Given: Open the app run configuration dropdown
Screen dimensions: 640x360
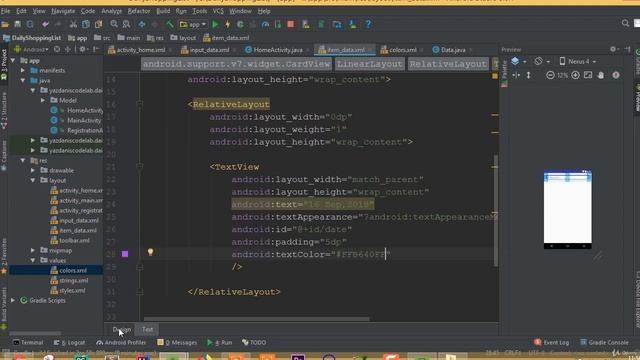Looking at the screenshot, I should [x=193, y=24].
